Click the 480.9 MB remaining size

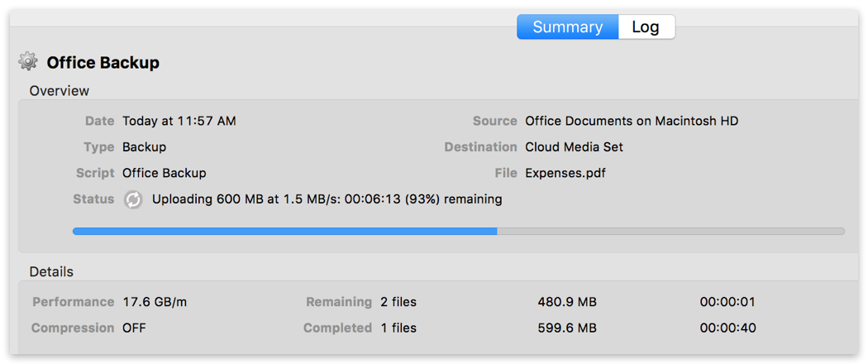pyautogui.click(x=567, y=302)
